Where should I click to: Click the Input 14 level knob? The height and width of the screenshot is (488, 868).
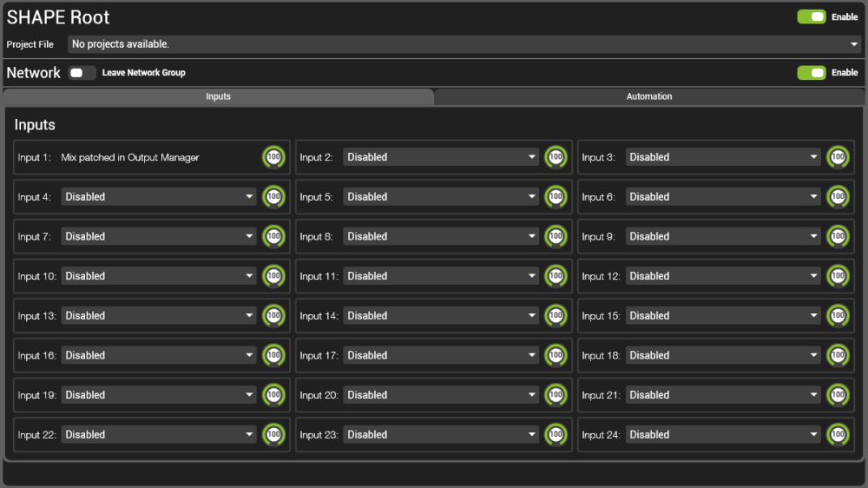556,316
